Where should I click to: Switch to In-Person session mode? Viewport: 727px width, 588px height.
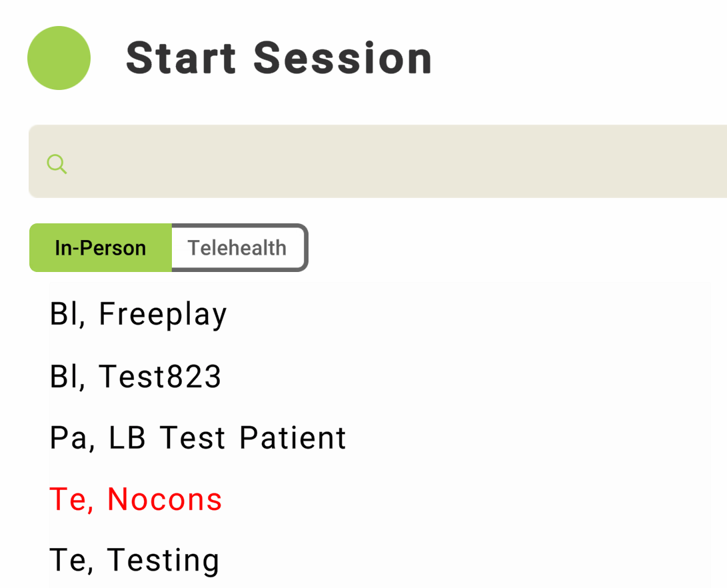point(101,248)
